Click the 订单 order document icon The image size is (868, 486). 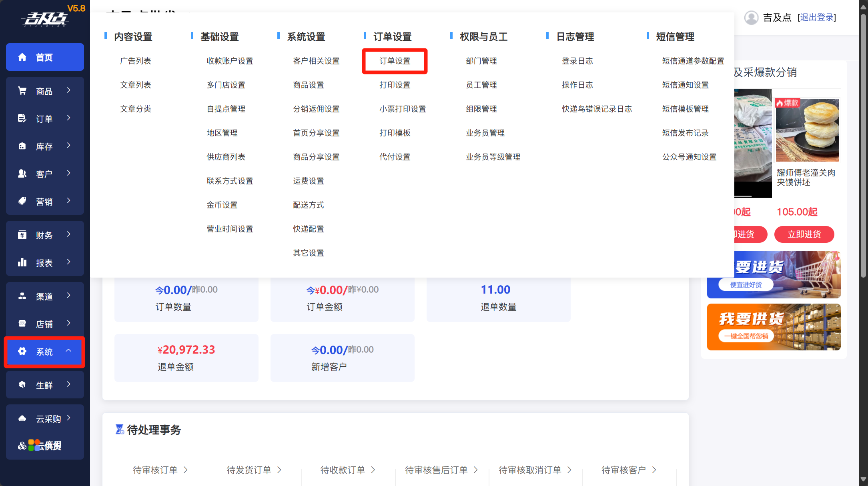pos(22,119)
